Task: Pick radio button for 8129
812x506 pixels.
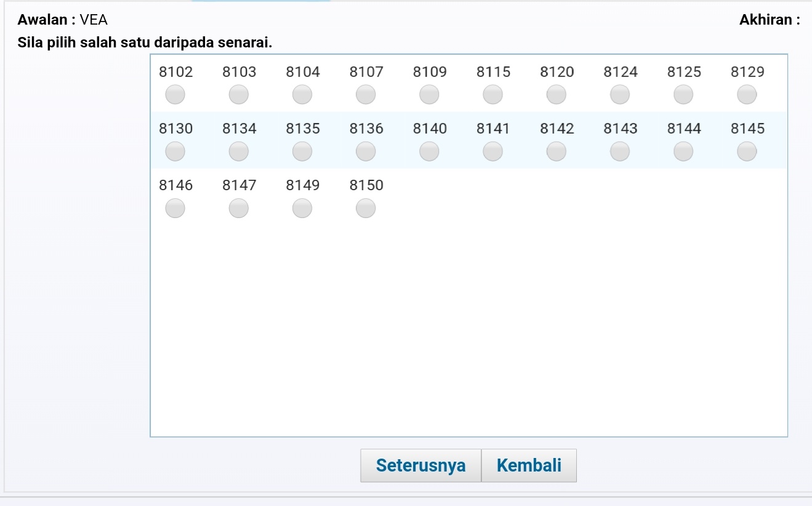Action: tap(747, 95)
